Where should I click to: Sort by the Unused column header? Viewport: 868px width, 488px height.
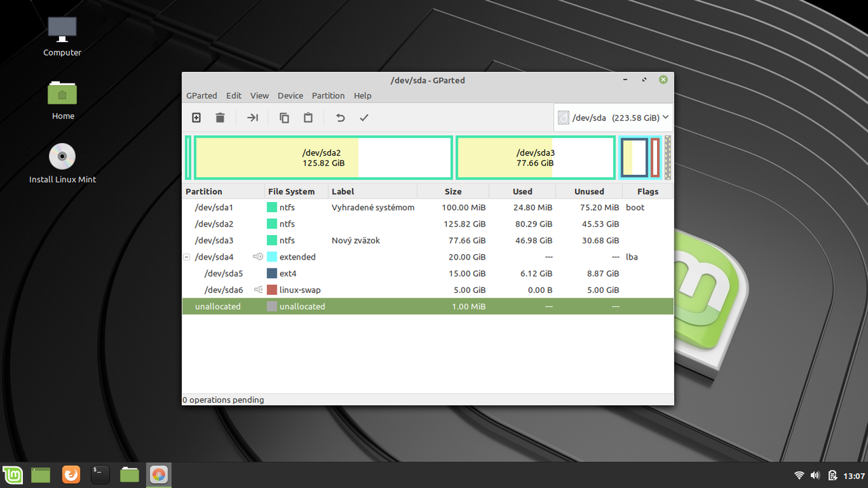(589, 191)
